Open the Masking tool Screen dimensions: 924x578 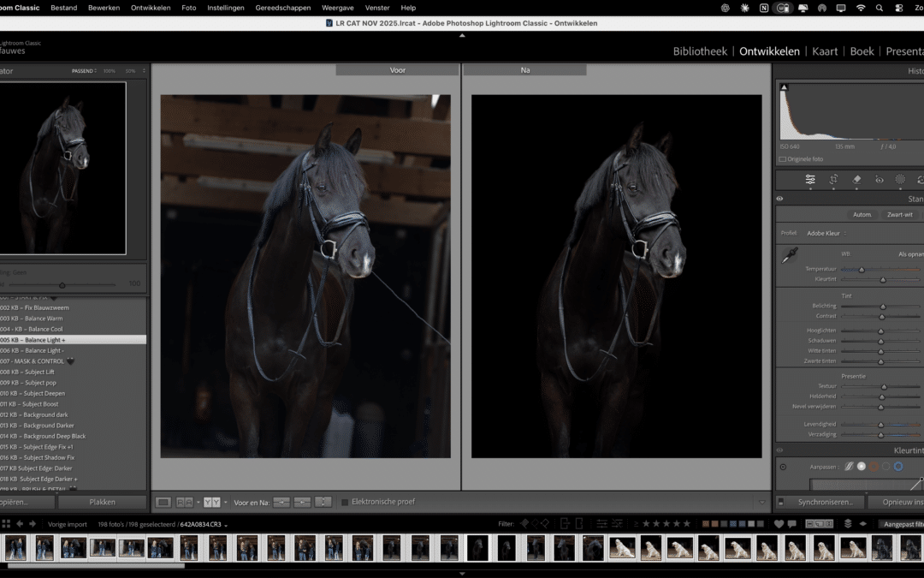(x=900, y=180)
